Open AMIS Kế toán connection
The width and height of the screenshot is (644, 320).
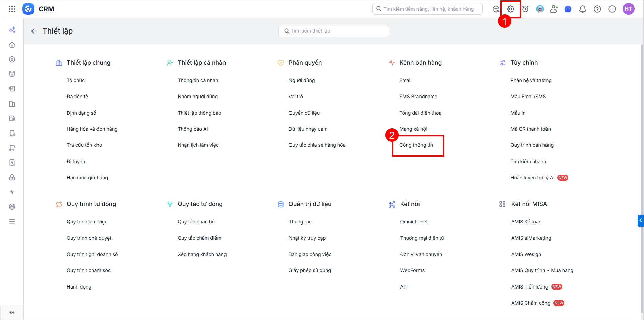click(x=526, y=222)
